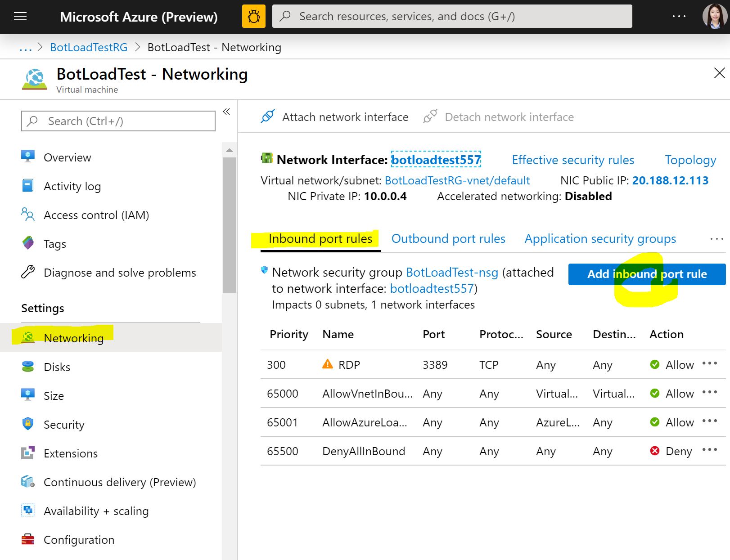Click the Networking sidebar icon
The width and height of the screenshot is (730, 560).
click(x=28, y=337)
